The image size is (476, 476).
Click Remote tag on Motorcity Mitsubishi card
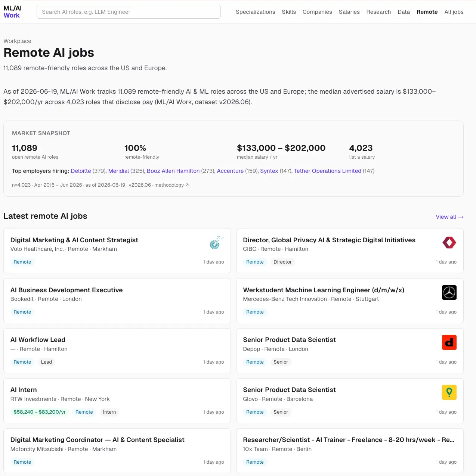click(x=22, y=462)
